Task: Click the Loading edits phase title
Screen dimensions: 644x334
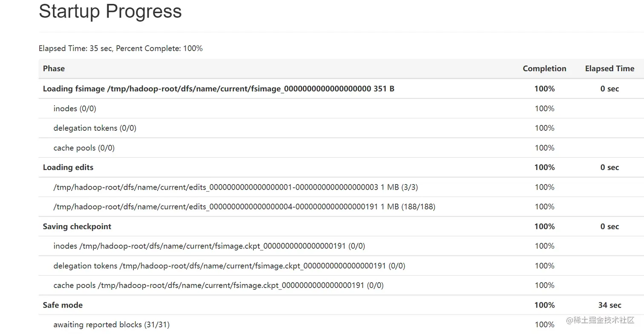Action: (x=68, y=167)
